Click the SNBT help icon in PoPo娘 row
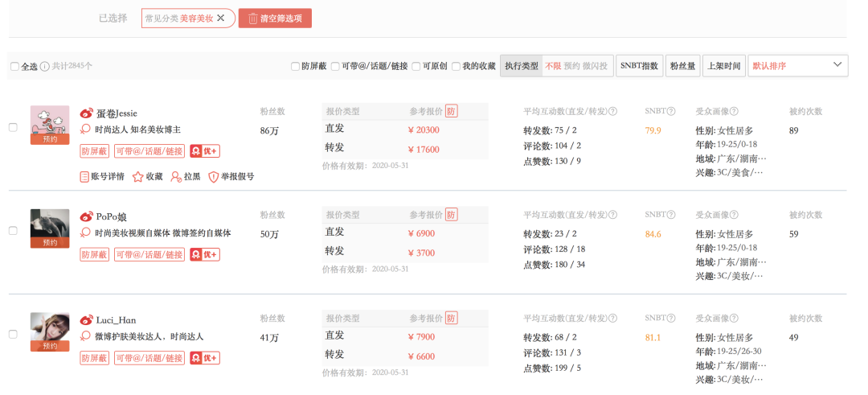The width and height of the screenshot is (868, 395). point(671,215)
